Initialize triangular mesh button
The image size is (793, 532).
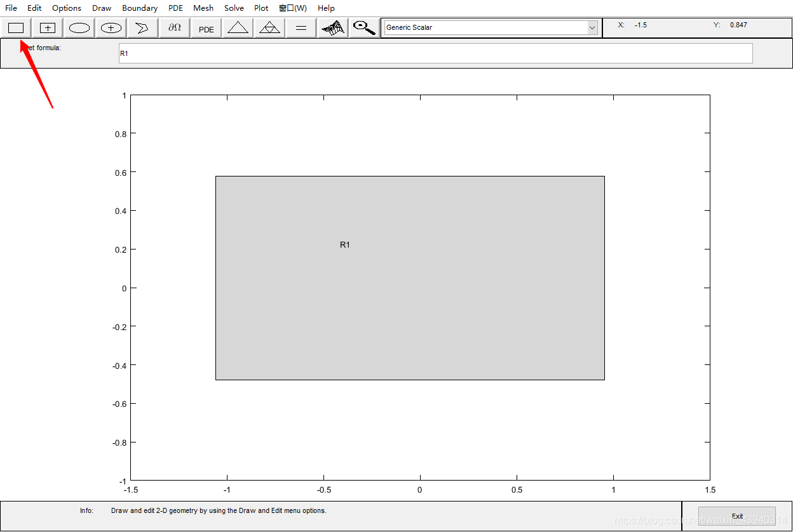[238, 27]
